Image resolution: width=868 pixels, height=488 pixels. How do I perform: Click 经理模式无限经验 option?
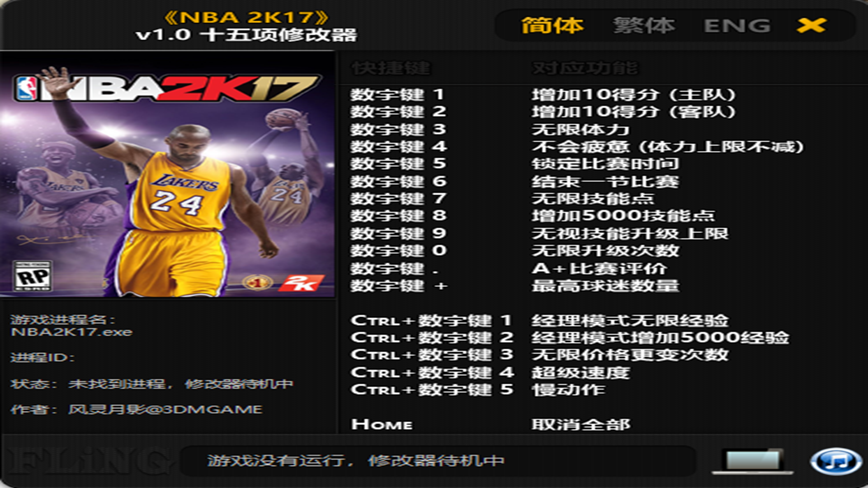point(630,320)
